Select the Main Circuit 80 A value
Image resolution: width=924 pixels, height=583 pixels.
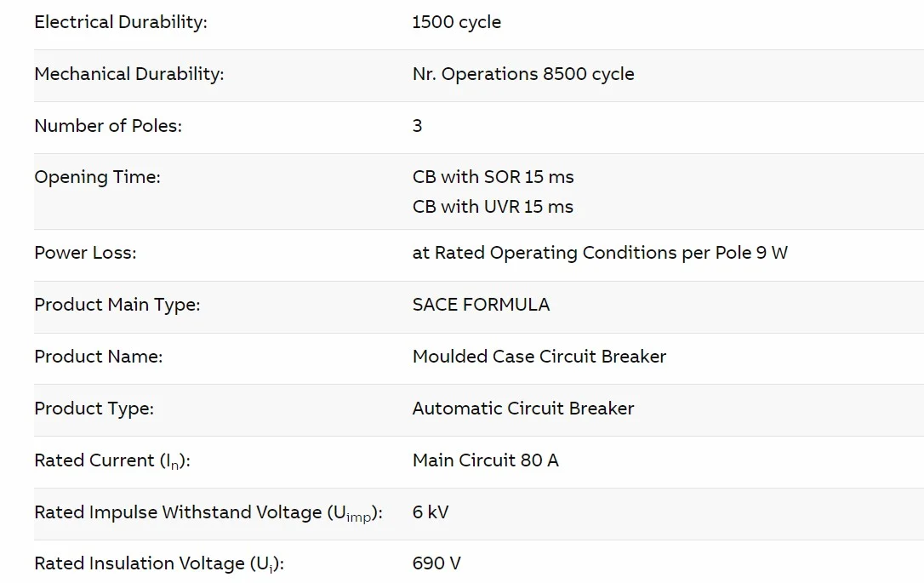point(485,461)
